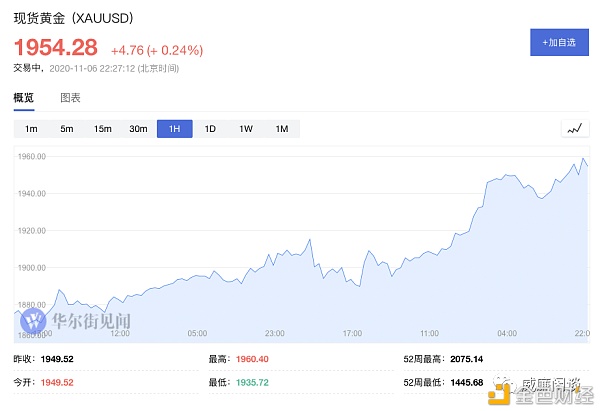Switch chart to 1W period
This screenshot has height=411, width=600.
click(x=246, y=129)
